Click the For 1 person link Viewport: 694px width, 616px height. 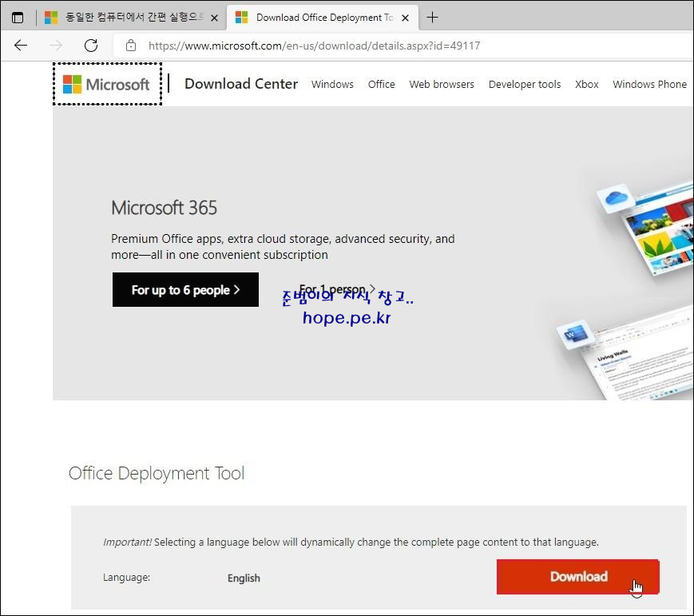(337, 289)
